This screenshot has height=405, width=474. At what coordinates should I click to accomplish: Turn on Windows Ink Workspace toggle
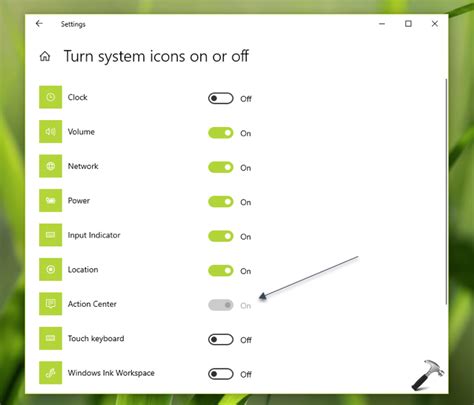[x=221, y=374]
